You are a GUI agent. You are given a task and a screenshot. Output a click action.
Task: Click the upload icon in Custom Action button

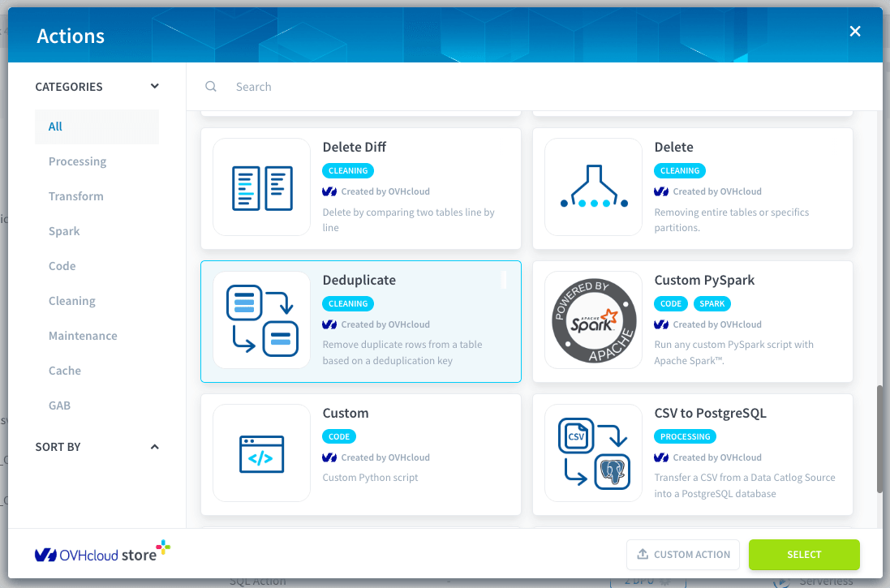(x=643, y=554)
